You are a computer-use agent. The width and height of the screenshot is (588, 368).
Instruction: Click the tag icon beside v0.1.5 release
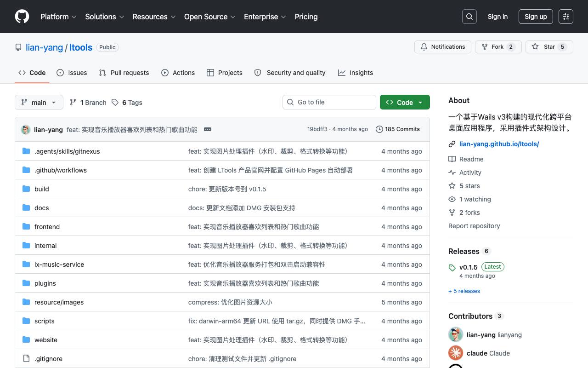pos(452,267)
